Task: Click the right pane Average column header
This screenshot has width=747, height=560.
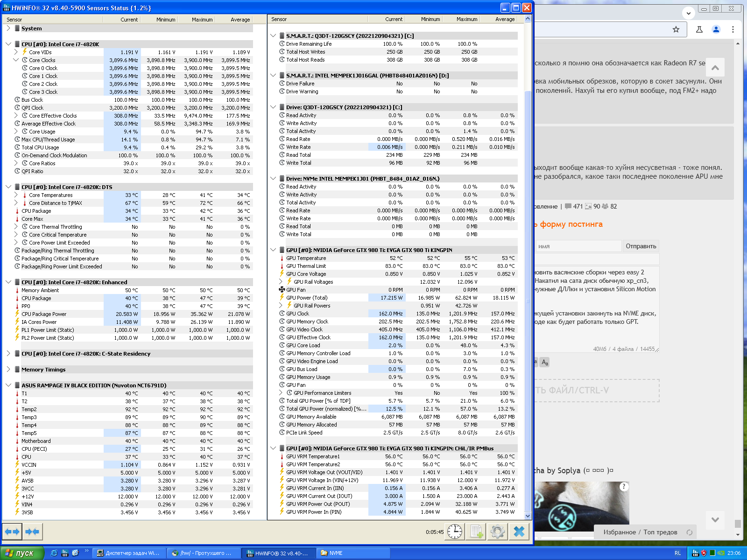Action: click(499, 20)
